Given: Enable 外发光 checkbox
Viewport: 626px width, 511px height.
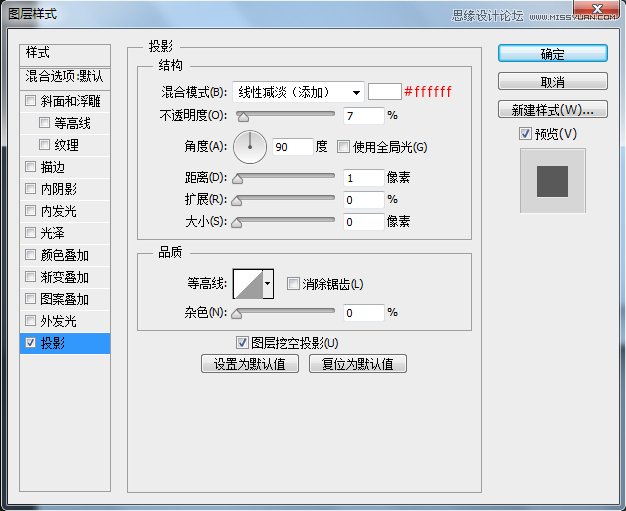Looking at the screenshot, I should pos(30,320).
